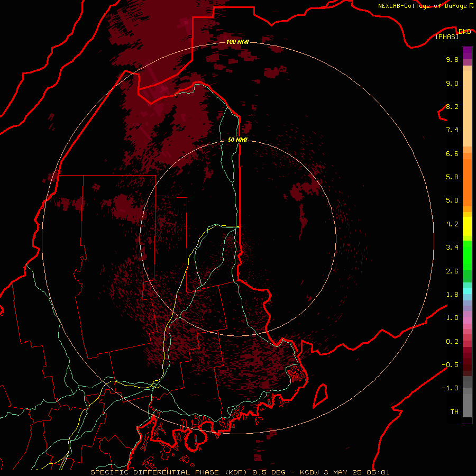Click the Specific Differential Phase caption at bottom

tap(240, 472)
